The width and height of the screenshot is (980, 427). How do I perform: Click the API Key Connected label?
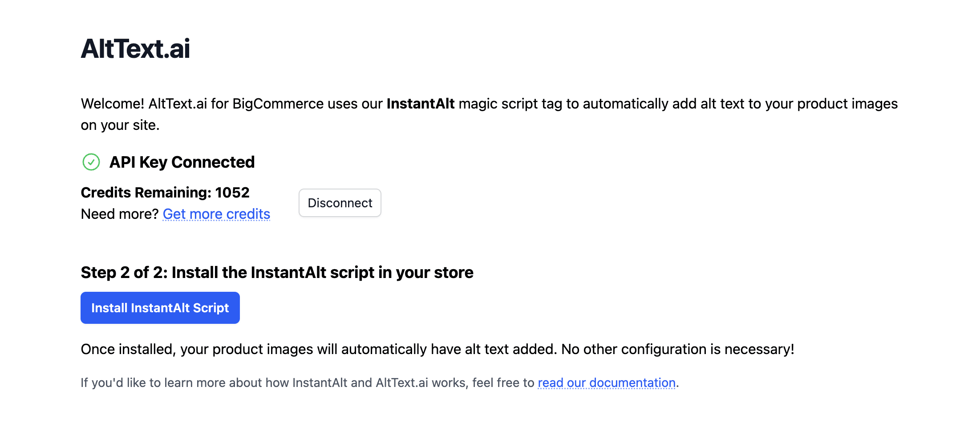coord(182,162)
